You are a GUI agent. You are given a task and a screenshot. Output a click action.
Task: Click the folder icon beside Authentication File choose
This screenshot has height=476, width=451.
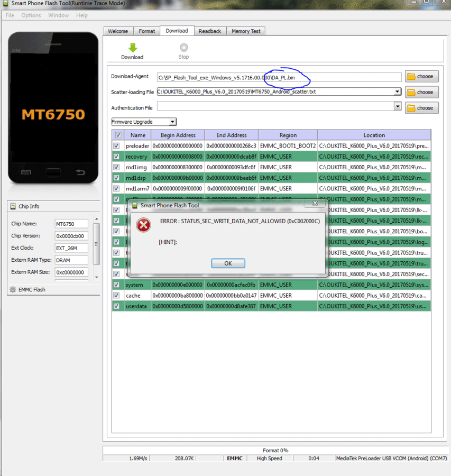click(x=411, y=108)
